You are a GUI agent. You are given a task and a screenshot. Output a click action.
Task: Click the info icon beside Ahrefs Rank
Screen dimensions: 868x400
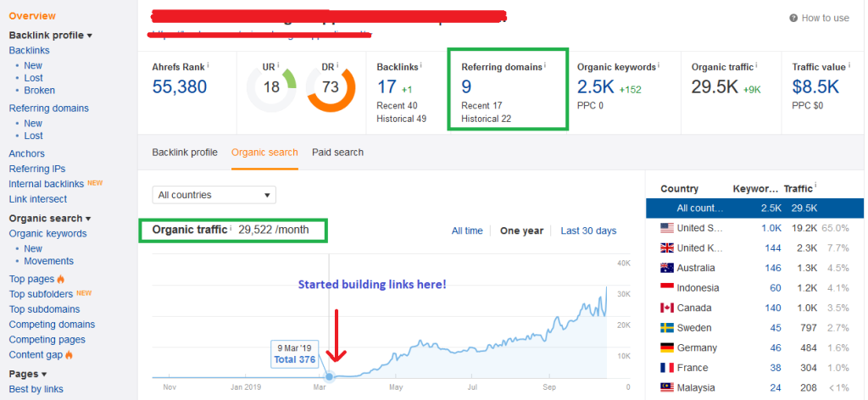click(209, 65)
